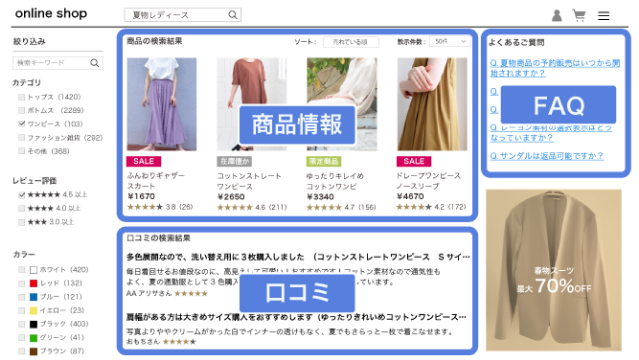Click the black color swatch
This screenshot has width=639, height=360.
pos(33,324)
